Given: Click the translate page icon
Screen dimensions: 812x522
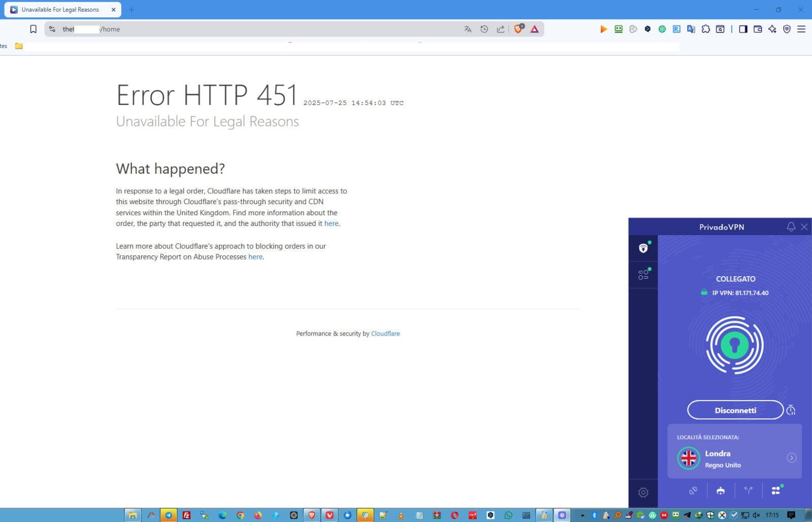Looking at the screenshot, I should [x=467, y=29].
